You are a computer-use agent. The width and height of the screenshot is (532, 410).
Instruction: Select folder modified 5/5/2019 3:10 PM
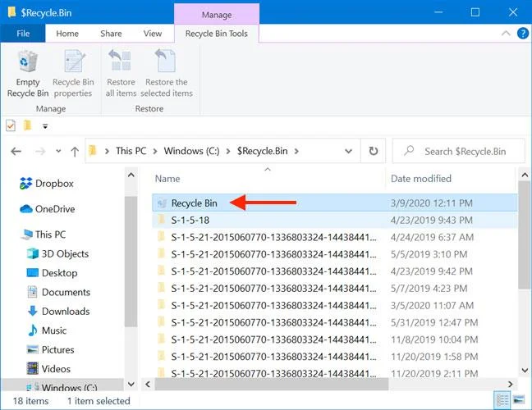[x=334, y=254]
